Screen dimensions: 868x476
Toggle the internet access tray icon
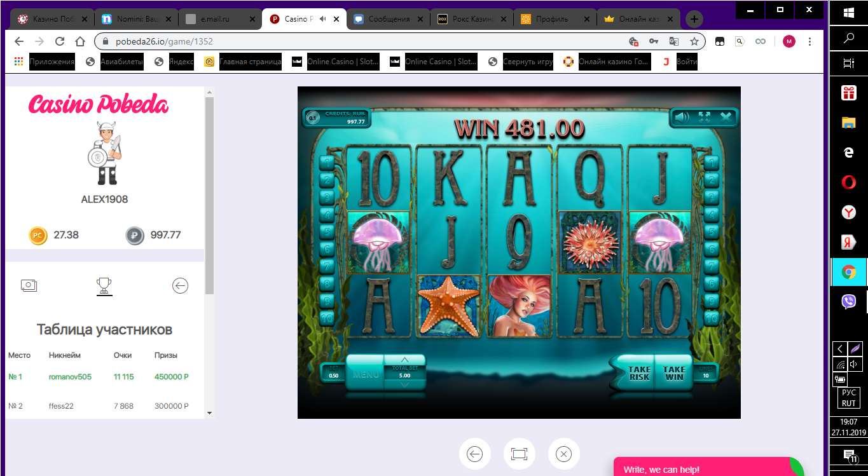[840, 364]
